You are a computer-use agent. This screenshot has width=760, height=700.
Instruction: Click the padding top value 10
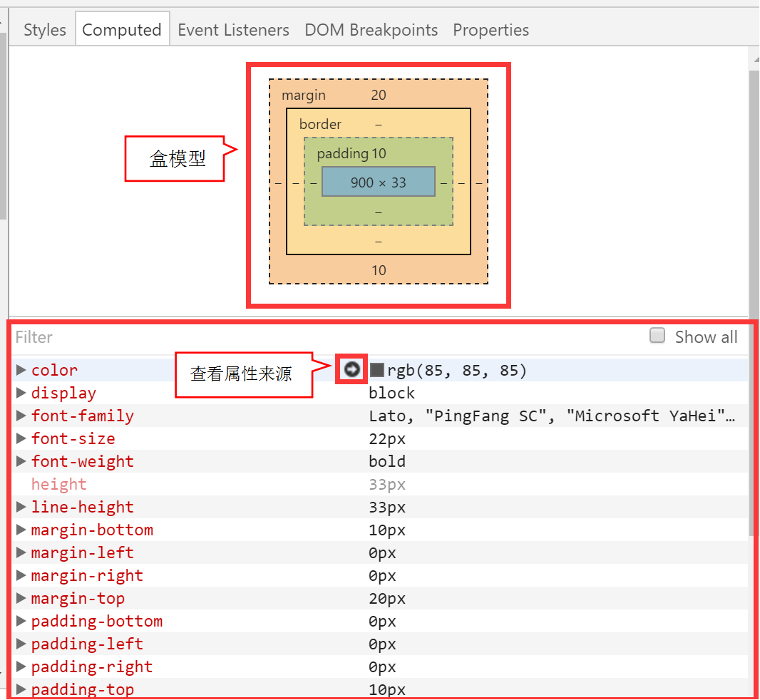click(x=379, y=153)
